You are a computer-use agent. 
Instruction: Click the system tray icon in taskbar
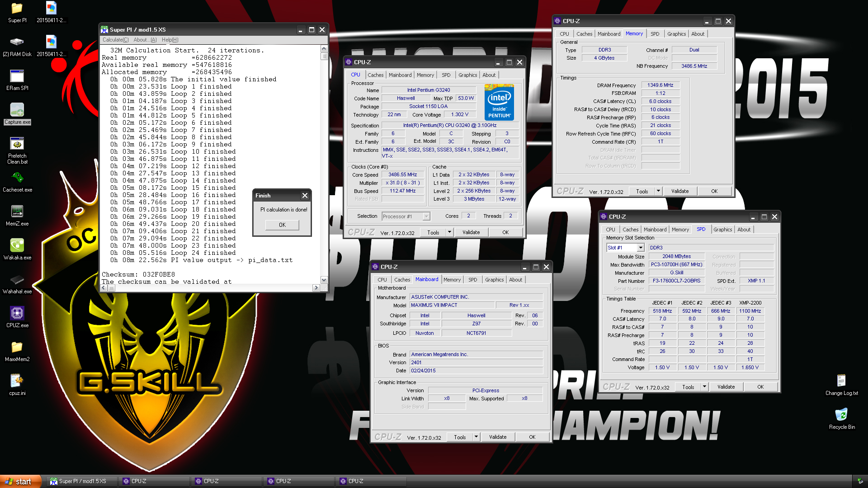tap(860, 481)
